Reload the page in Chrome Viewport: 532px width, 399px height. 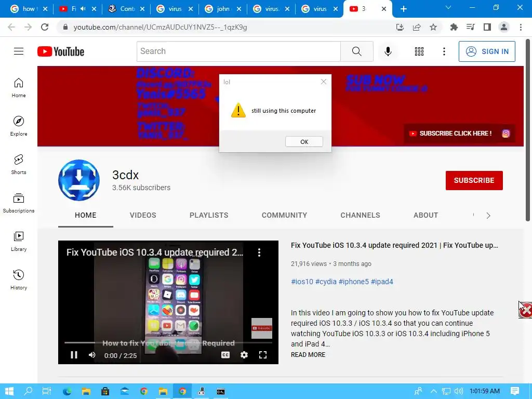45,27
